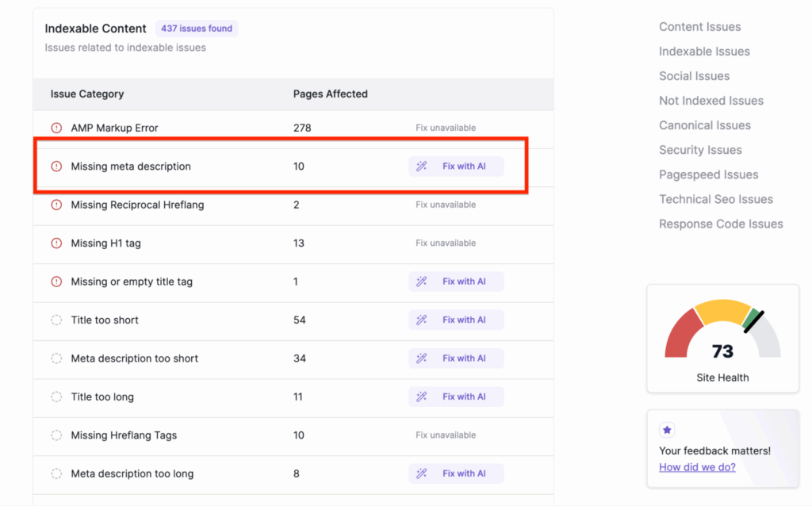
Task: Click the error icon next to Missing Reciprocal Hreflang
Action: (x=56, y=205)
